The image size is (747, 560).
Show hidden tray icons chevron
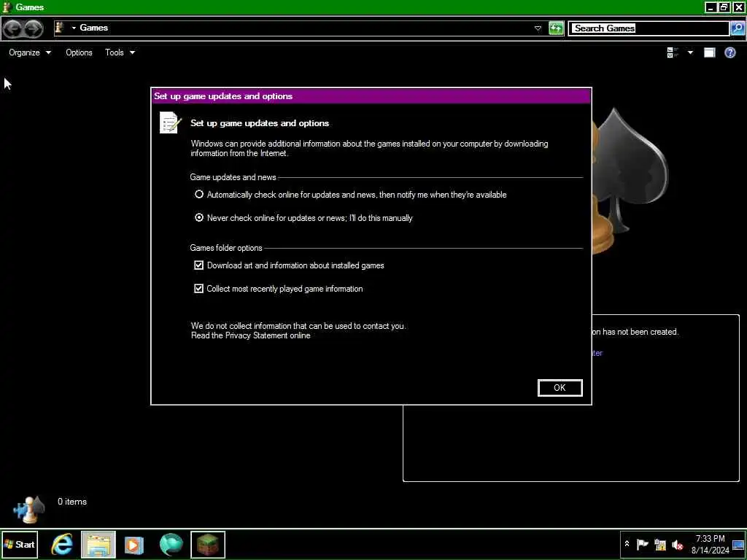627,544
